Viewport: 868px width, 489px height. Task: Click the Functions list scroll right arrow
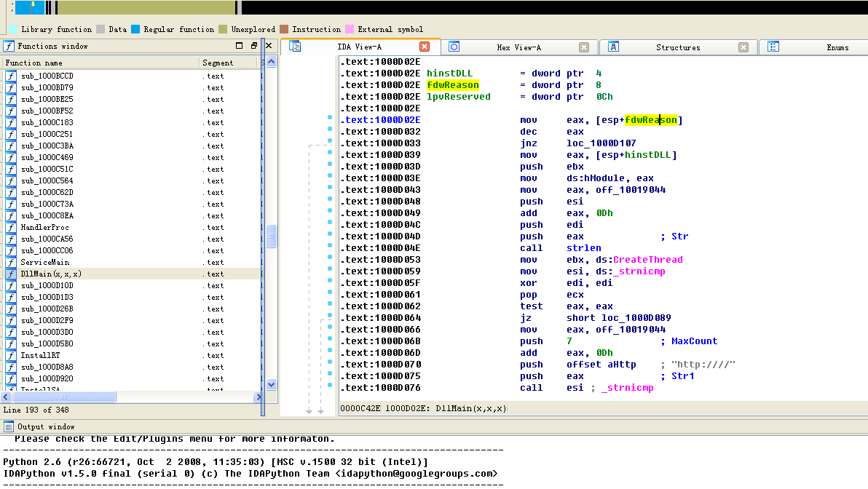click(258, 397)
